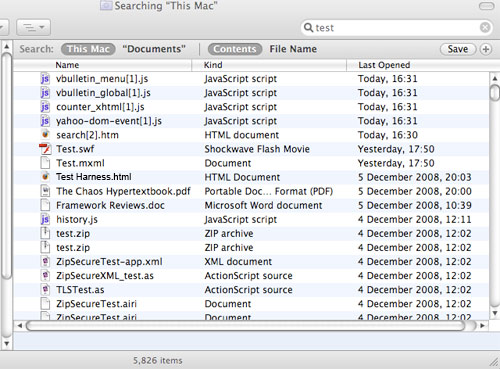Screen dimensions: 500x369
Task: Click the Firefox icon beside Test Harness.html
Action: click(45, 177)
